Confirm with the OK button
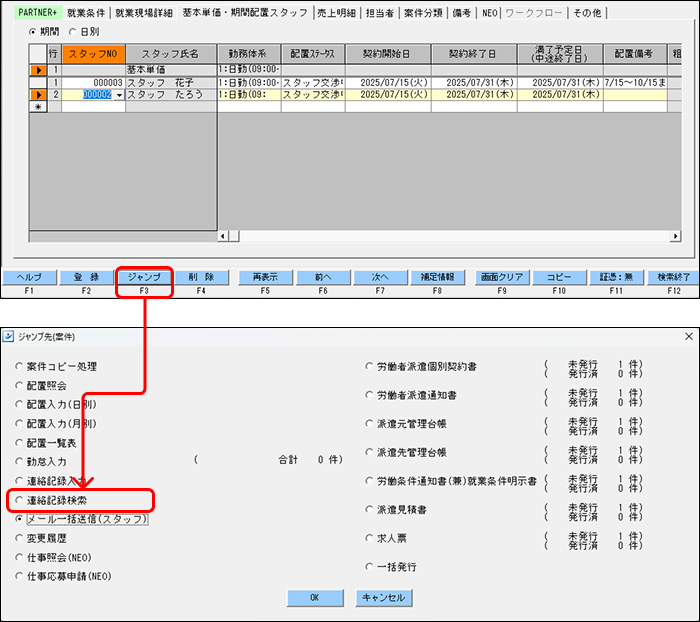 pos(315,598)
